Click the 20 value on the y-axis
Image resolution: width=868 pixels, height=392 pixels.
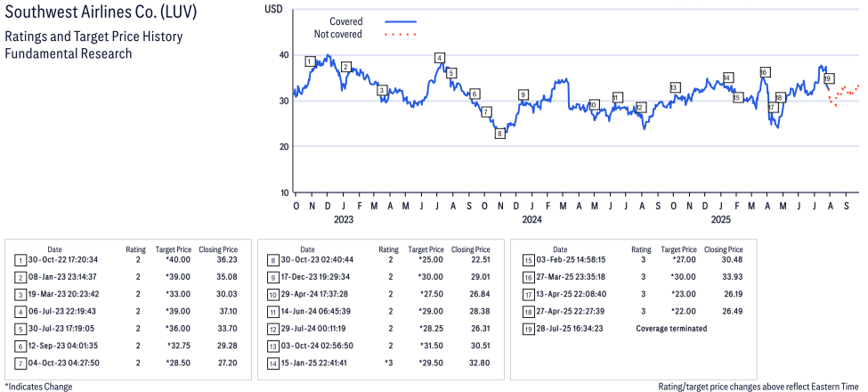(x=283, y=147)
